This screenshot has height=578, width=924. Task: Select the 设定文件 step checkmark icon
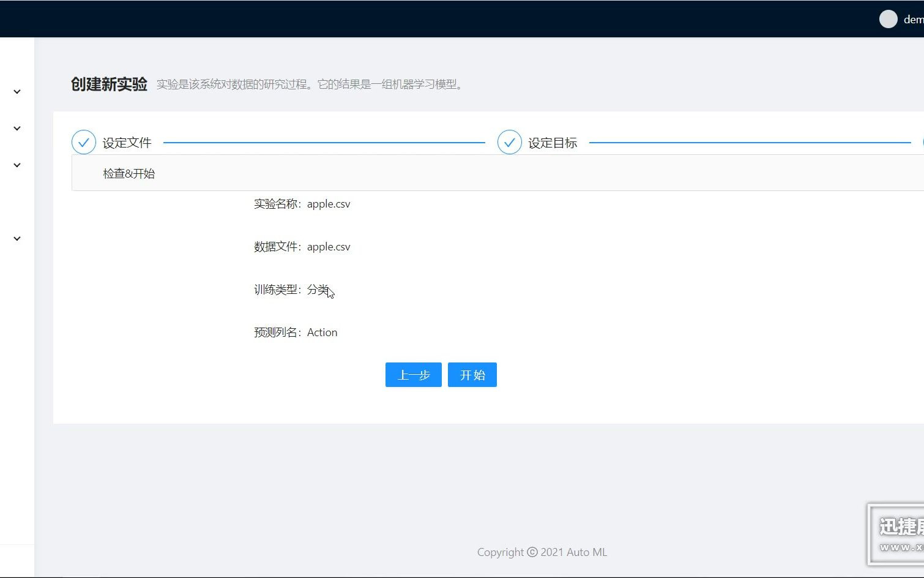click(84, 142)
